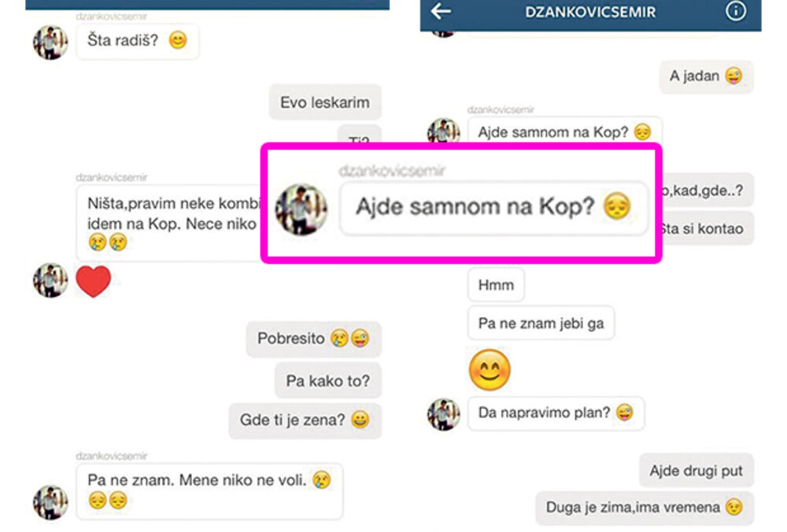Tap the large smiling emoji message

point(490,370)
